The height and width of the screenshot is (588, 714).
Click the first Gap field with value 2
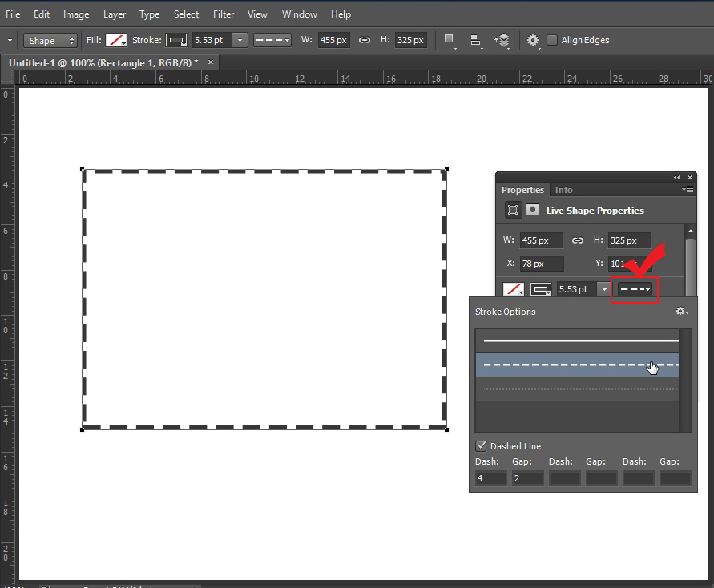coord(527,478)
